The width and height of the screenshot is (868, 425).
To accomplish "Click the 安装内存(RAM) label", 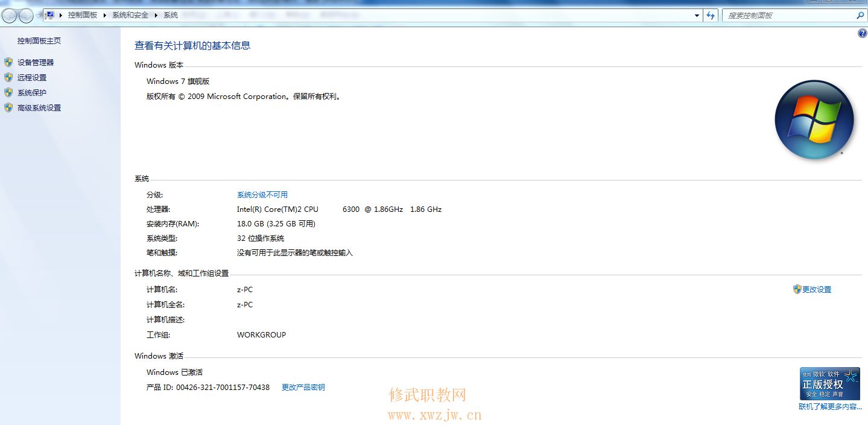I will [x=173, y=224].
